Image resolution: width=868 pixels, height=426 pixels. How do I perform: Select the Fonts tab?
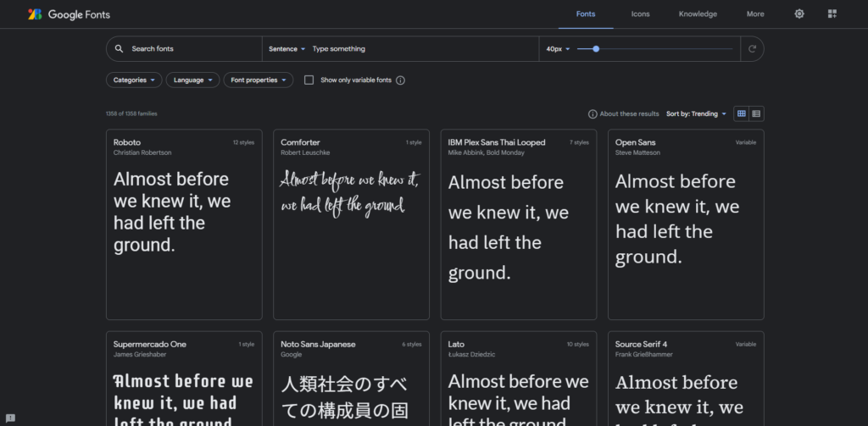click(586, 14)
